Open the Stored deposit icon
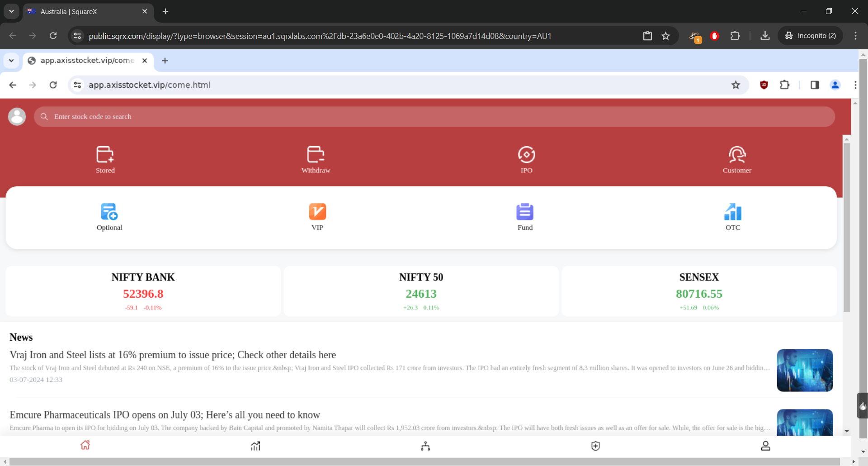868x466 pixels. 105,155
